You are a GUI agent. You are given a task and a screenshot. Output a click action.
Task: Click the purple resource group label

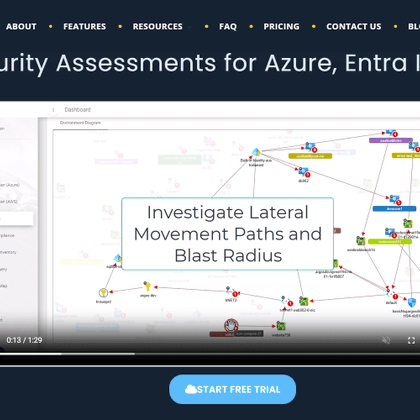391,141
